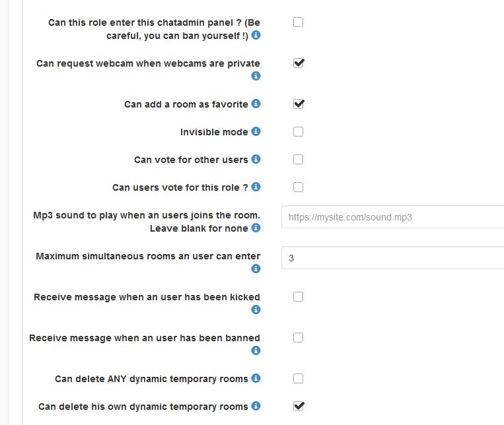Image resolution: width=504 pixels, height=425 pixels.
Task: Uncheck delete his own dynamic temporary rooms
Action: tap(299, 406)
